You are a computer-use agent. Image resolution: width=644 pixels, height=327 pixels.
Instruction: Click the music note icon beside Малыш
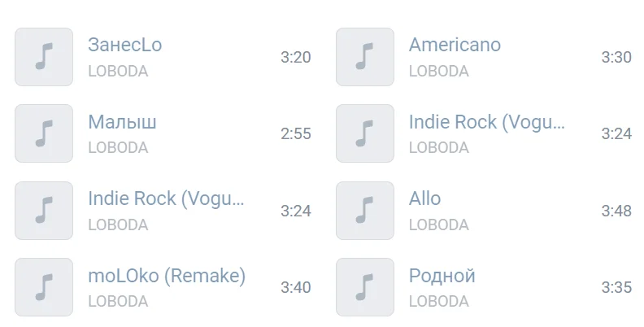[x=44, y=133]
